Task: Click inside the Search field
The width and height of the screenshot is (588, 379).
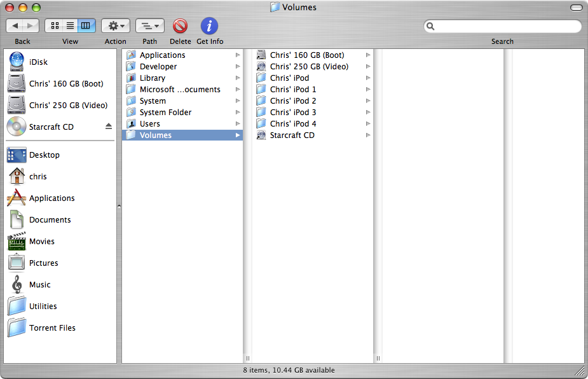Action: coord(502,26)
